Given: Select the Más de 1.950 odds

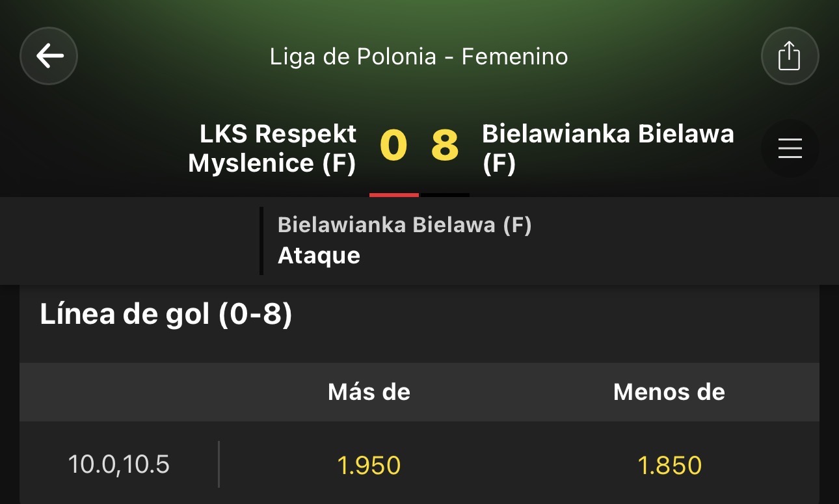Looking at the screenshot, I should (x=369, y=465).
